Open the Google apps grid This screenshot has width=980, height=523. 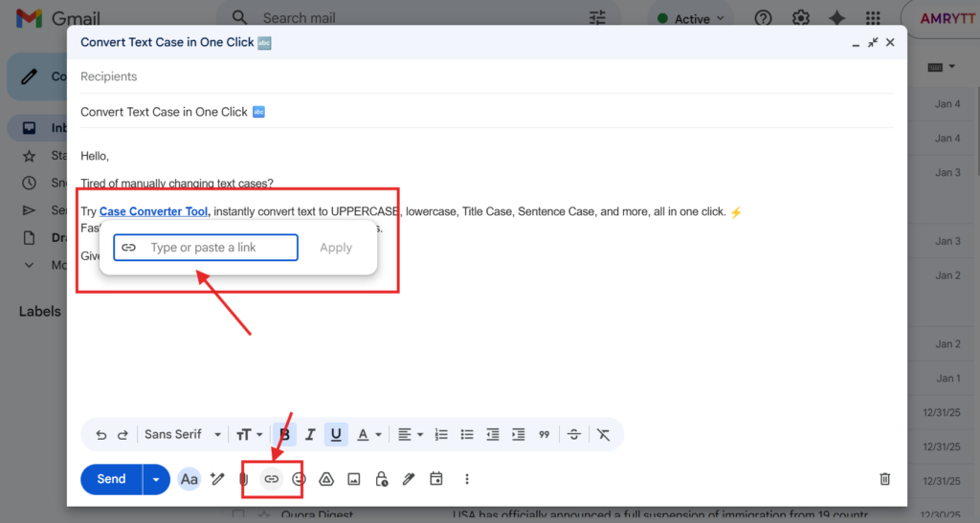(873, 18)
